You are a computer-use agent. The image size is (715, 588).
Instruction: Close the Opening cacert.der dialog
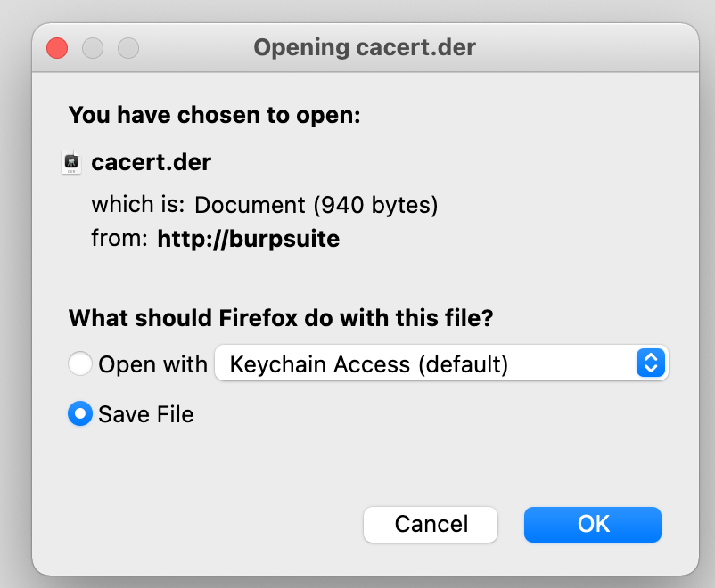pyautogui.click(x=57, y=47)
